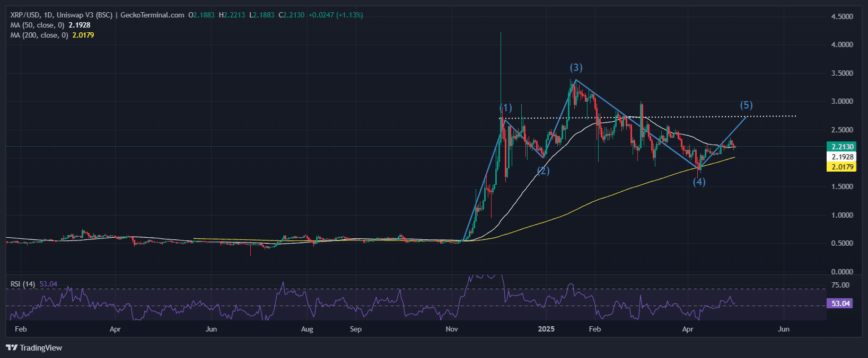Click the MA (200, close, 0) legend label
Image resolution: width=868 pixels, height=358 pixels.
[39, 35]
